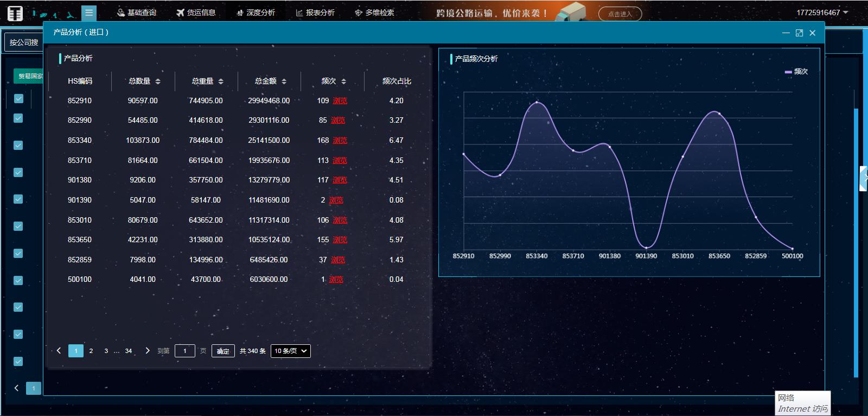Click the 网络 Internet 访问 tooltip

(x=803, y=403)
